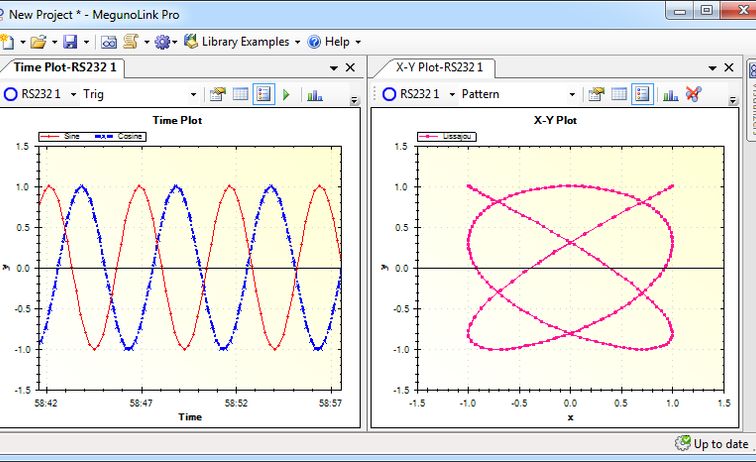756x462 pixels.
Task: Click X-Y Plot data table icon
Action: click(x=619, y=94)
